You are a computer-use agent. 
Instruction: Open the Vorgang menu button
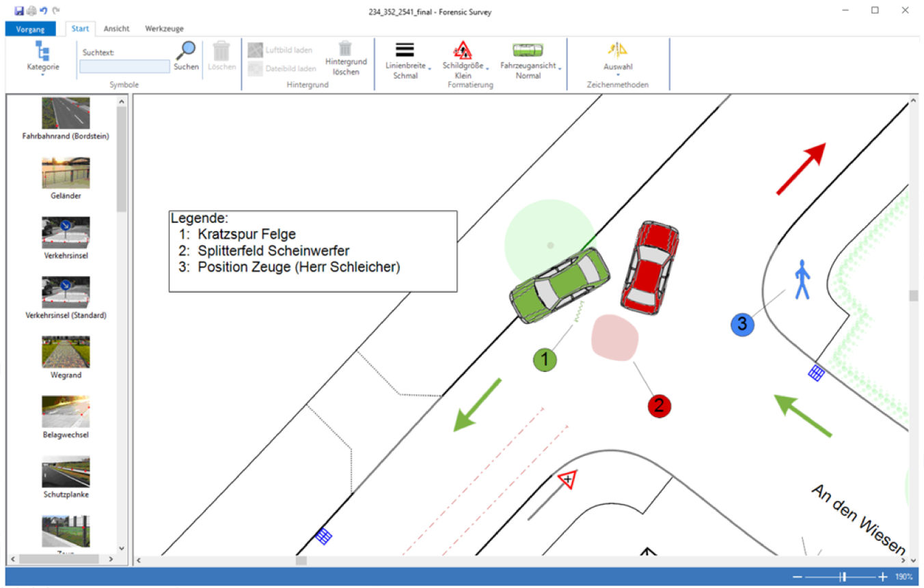pyautogui.click(x=29, y=29)
